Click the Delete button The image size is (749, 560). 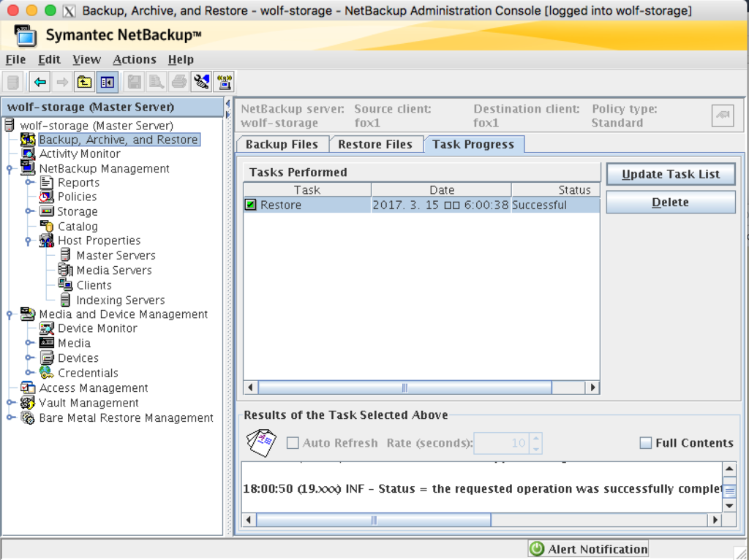click(x=670, y=202)
